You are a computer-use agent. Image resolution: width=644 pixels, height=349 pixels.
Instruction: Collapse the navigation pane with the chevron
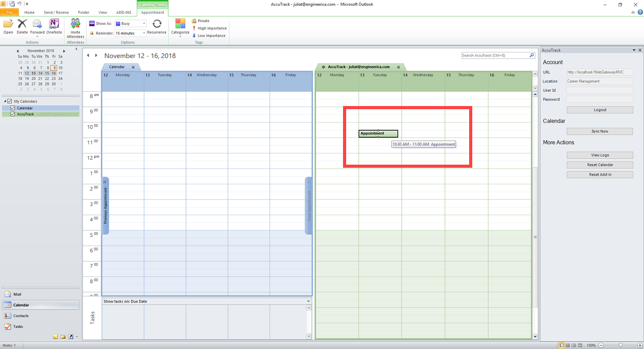pos(76,49)
